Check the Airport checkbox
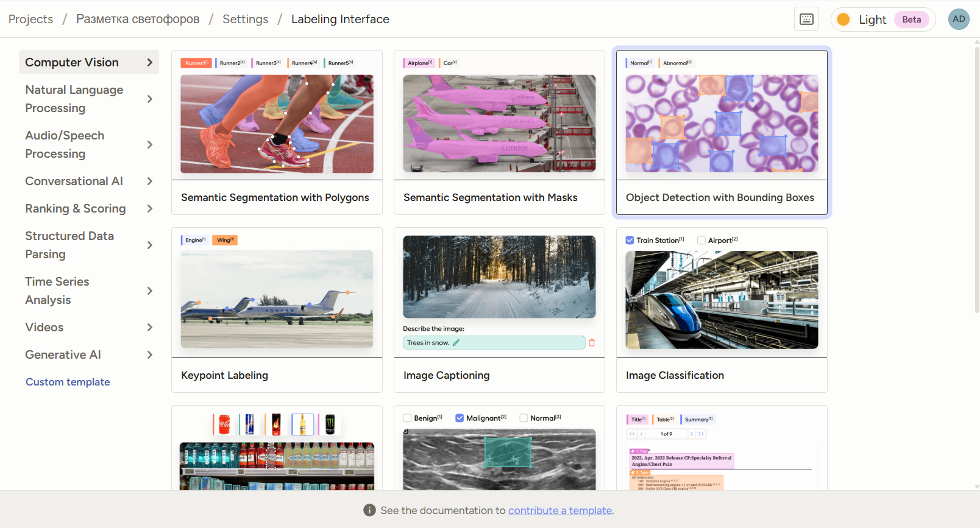The width and height of the screenshot is (980, 528). (701, 241)
